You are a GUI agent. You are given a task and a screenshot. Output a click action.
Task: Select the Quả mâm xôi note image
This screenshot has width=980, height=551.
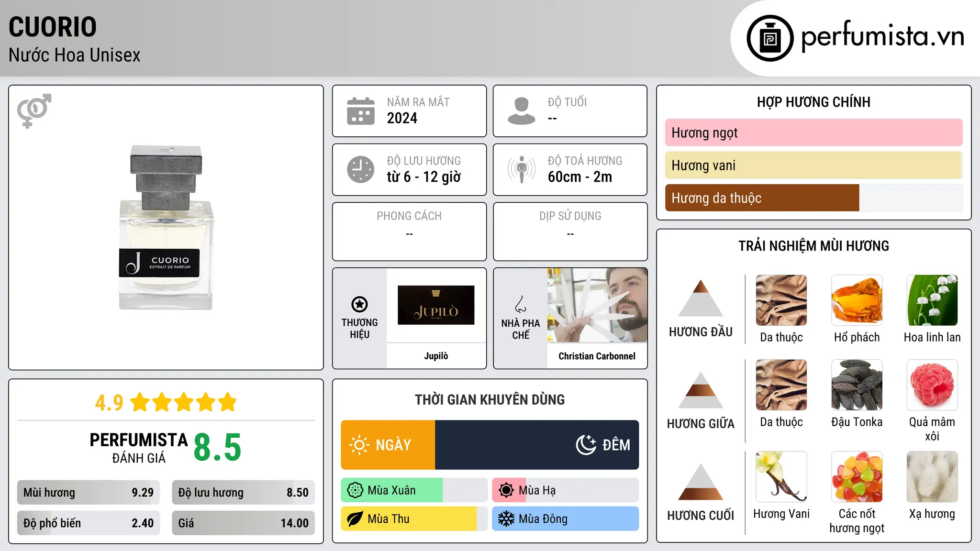click(x=932, y=385)
